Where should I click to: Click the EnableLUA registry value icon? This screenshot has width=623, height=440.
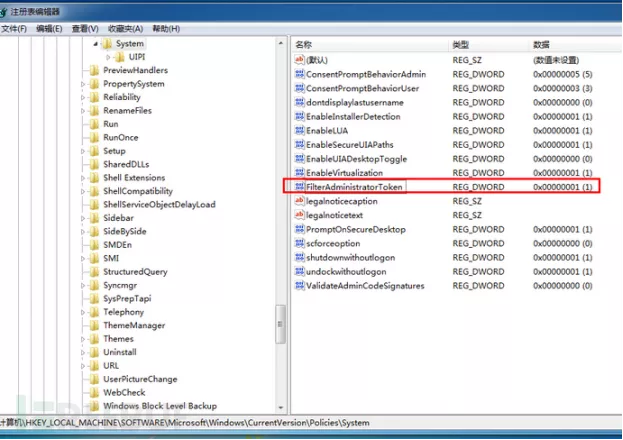[x=299, y=131]
